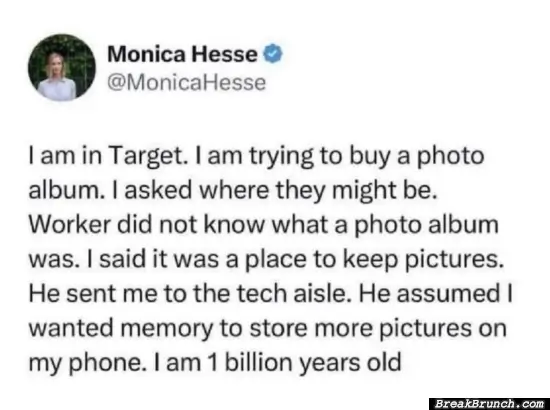550x410 pixels.
Task: Click the words "my phone" in last line
Action: (x=87, y=363)
